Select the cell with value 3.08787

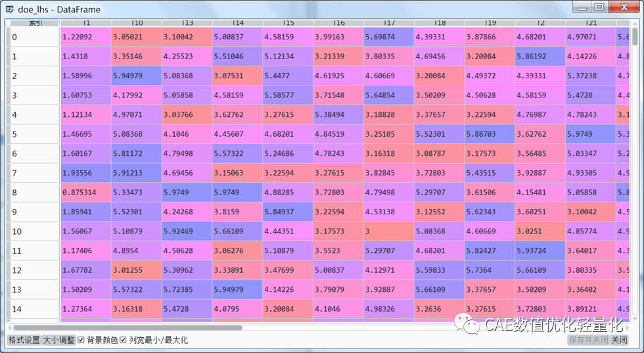tap(440, 154)
